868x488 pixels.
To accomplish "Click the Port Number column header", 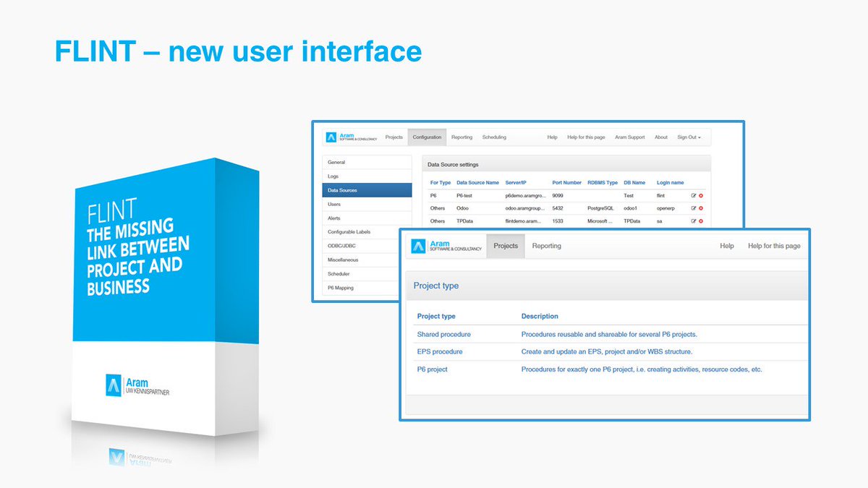I will pyautogui.click(x=566, y=183).
